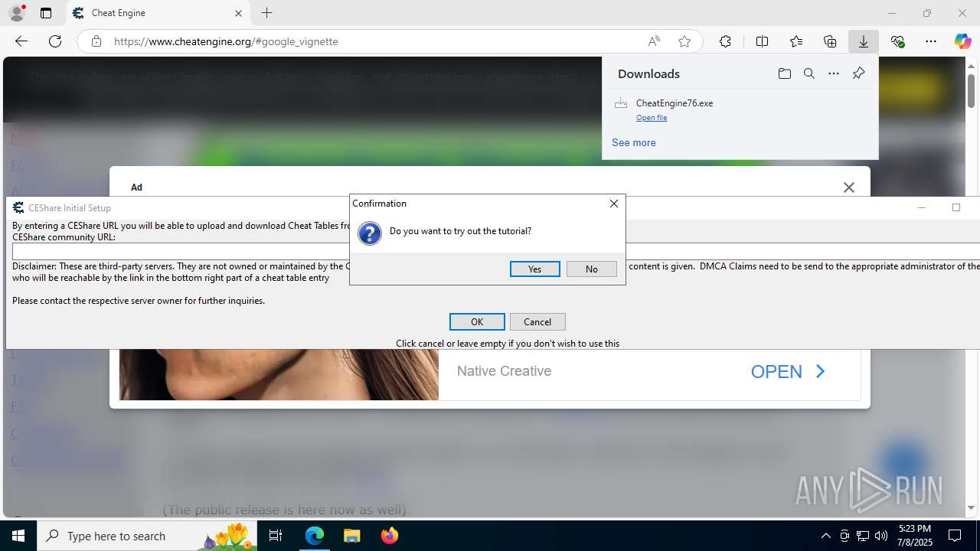This screenshot has height=551, width=980.
Task: Click the address bar URL
Action: tap(226, 41)
